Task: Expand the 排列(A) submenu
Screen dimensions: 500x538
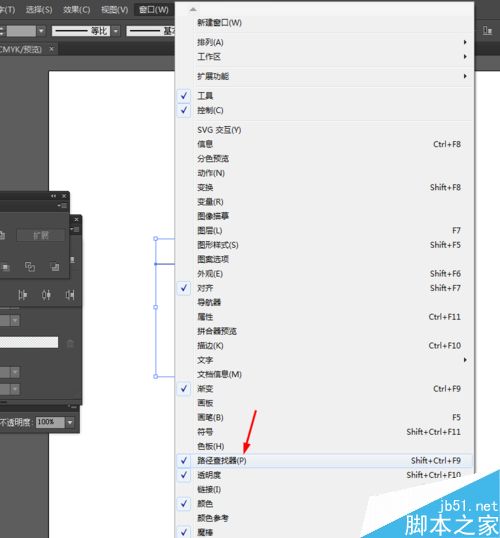Action: pos(324,42)
